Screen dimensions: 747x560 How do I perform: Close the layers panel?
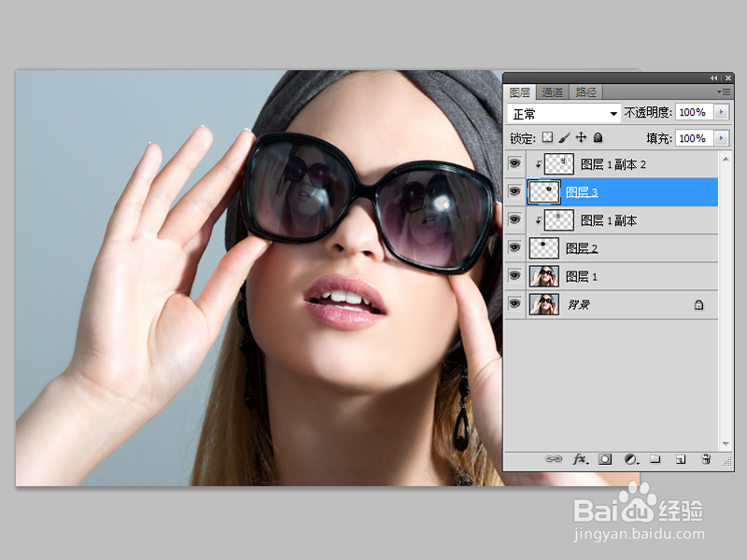coord(728,78)
